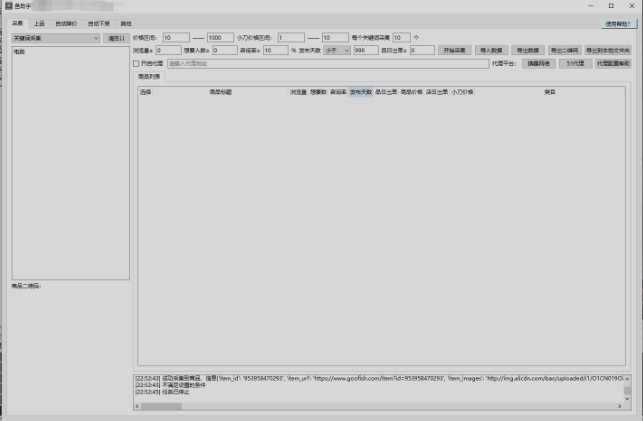Click the log panel horizontal scrollbar
Screen dimensions: 643x421
pos(380,406)
